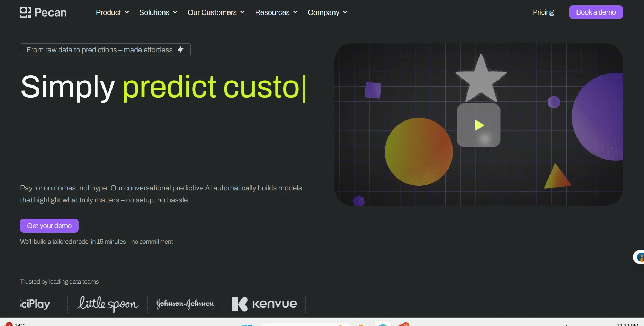Click the Get your demo button

49,226
